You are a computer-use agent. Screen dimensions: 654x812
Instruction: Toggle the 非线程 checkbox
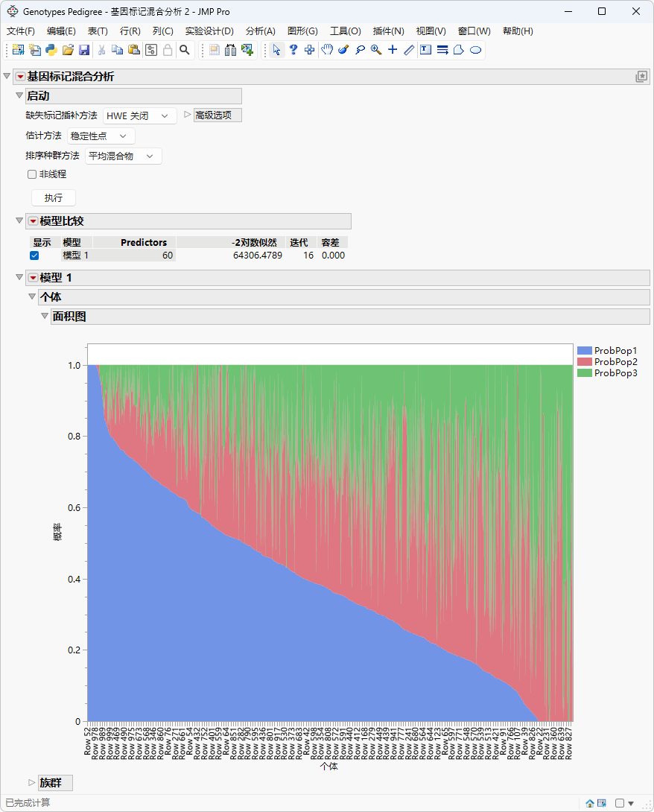pyautogui.click(x=32, y=174)
